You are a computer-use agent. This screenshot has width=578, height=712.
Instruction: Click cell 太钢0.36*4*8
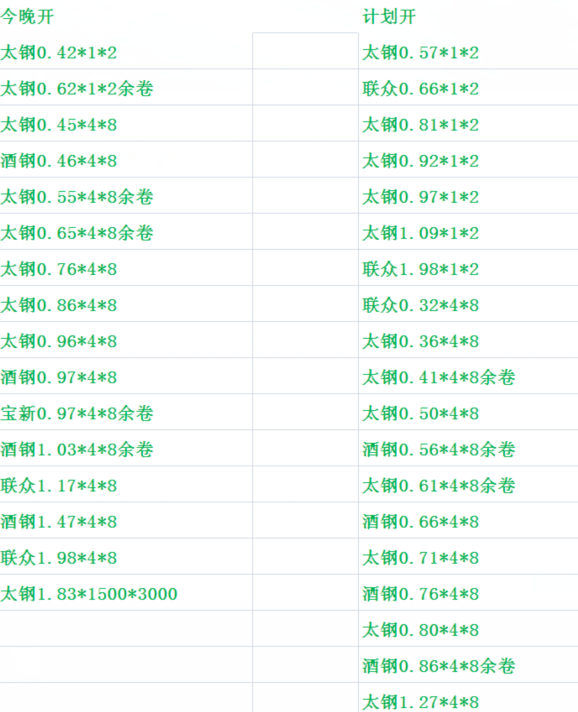(468, 340)
